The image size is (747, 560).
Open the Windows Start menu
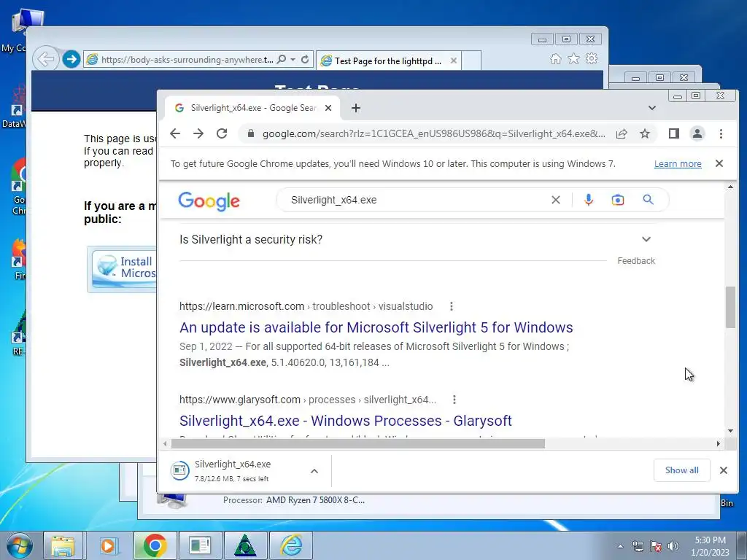[20, 545]
